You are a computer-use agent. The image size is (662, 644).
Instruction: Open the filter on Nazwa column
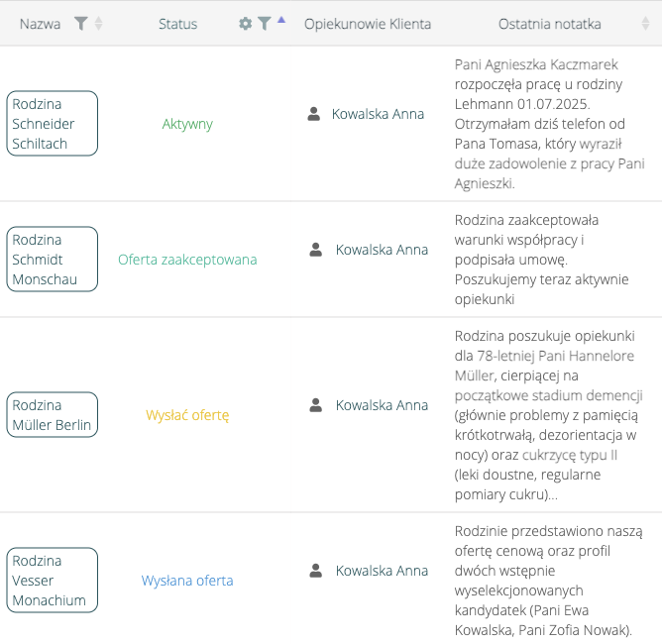[x=80, y=24]
